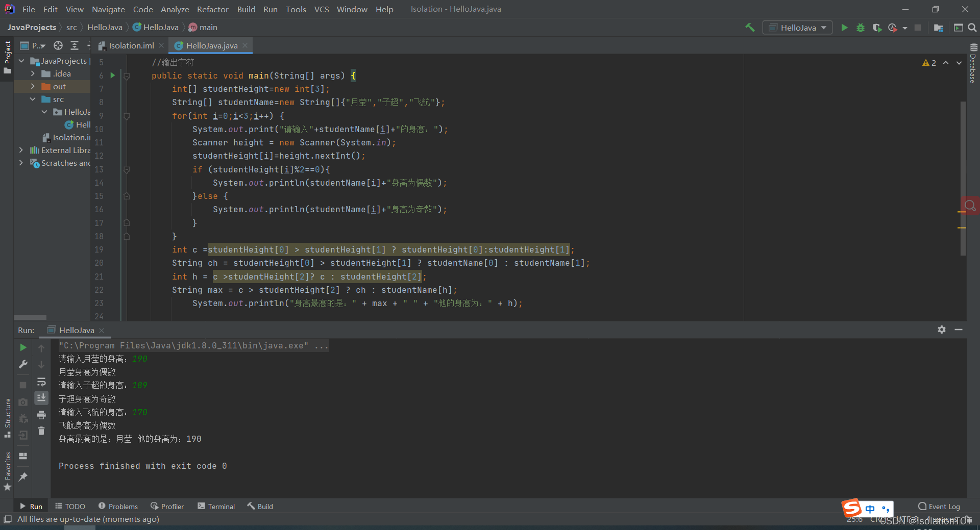Click the profiler run icon in toolbar
Image resolution: width=980 pixels, height=530 pixels.
coord(892,28)
